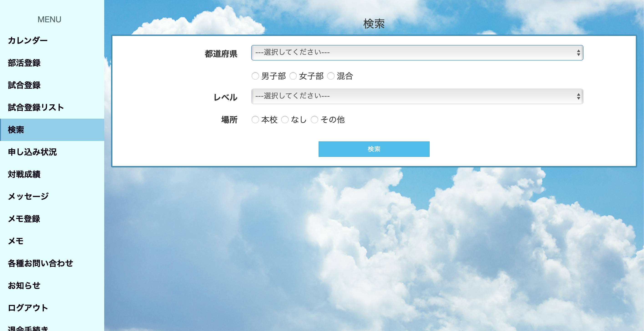This screenshot has height=331, width=644.
Task: Choose なし for 場所
Action: tap(285, 120)
